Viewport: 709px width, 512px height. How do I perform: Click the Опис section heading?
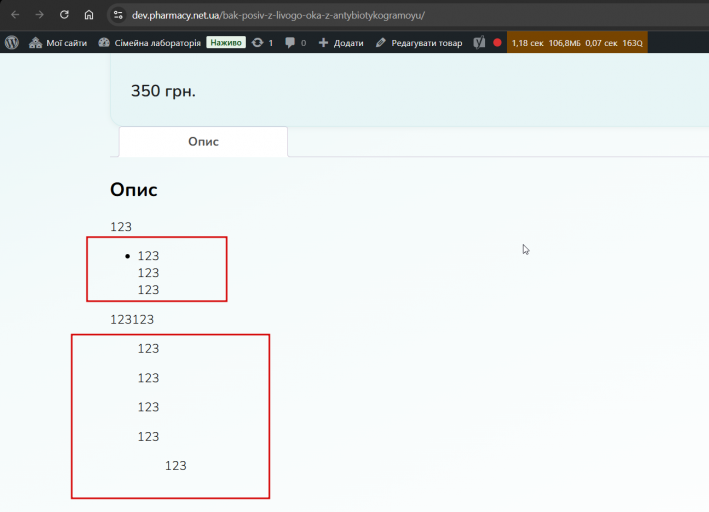(133, 190)
